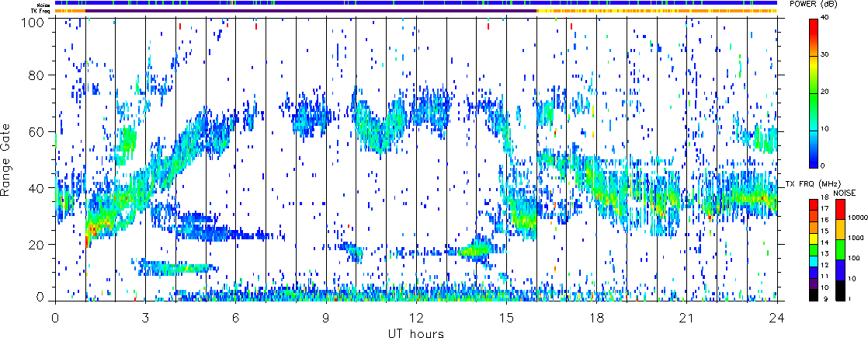This screenshot has height=338, width=868.
Task: Click tick '12' on UT hours axis
Action: pos(416,318)
